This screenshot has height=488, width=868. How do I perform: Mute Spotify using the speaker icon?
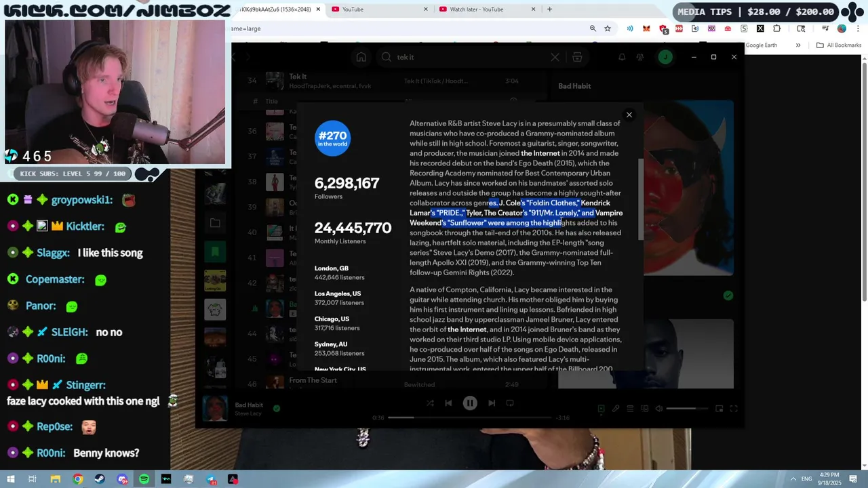pos(658,409)
